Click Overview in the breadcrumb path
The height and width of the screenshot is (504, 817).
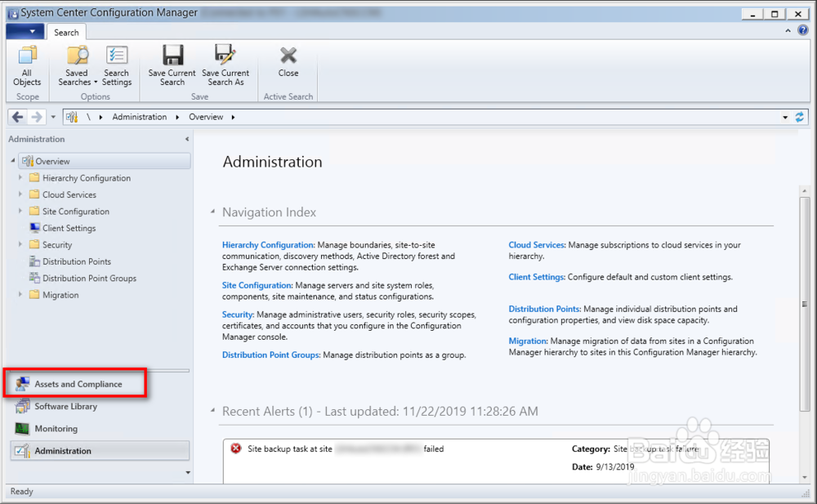(206, 117)
